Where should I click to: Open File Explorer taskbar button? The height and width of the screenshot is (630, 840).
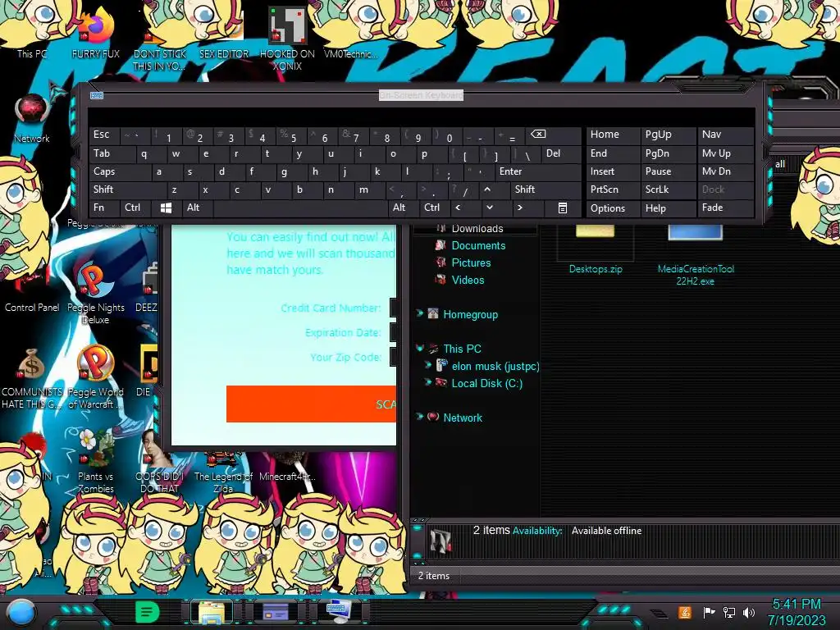212,612
